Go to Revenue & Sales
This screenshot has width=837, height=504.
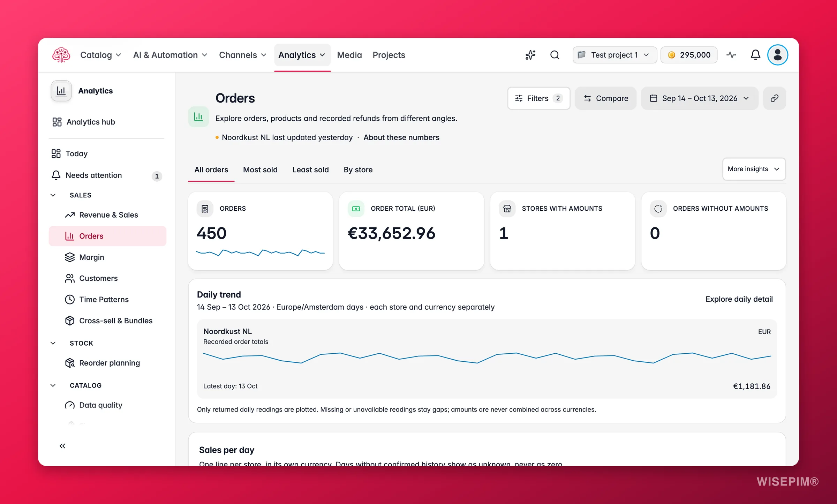point(107,215)
